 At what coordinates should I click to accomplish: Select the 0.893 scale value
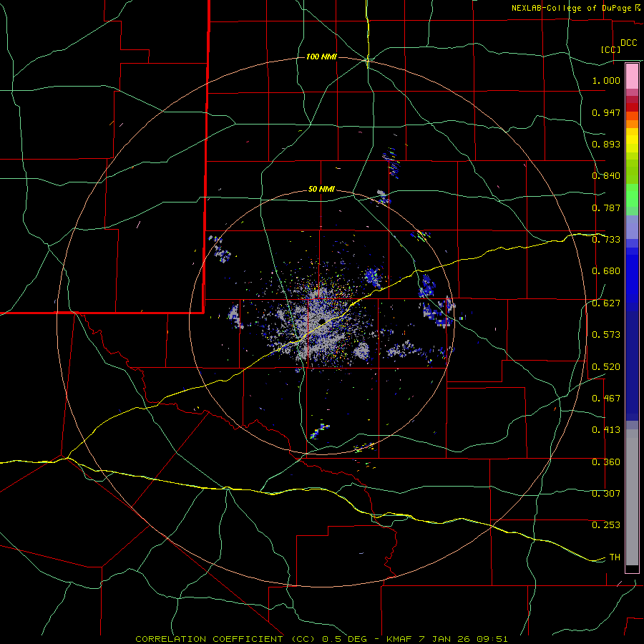coord(606,144)
